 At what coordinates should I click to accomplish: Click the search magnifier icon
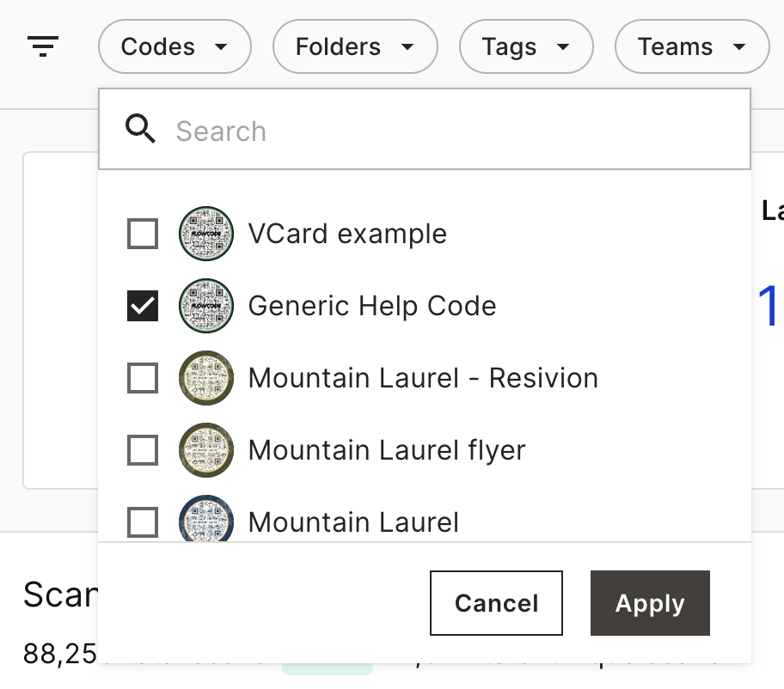(x=140, y=129)
